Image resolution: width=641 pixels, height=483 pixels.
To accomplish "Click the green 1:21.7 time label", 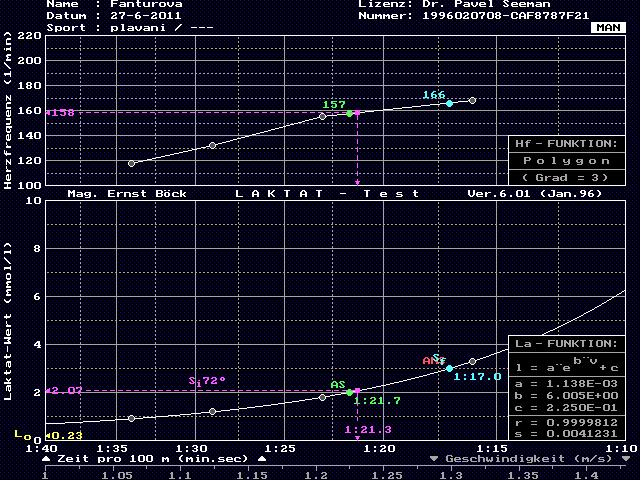I will point(377,401).
